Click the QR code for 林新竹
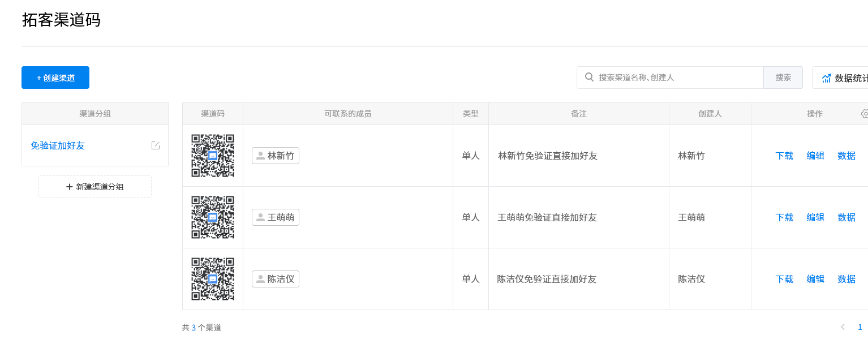868x348 pixels. pos(213,156)
